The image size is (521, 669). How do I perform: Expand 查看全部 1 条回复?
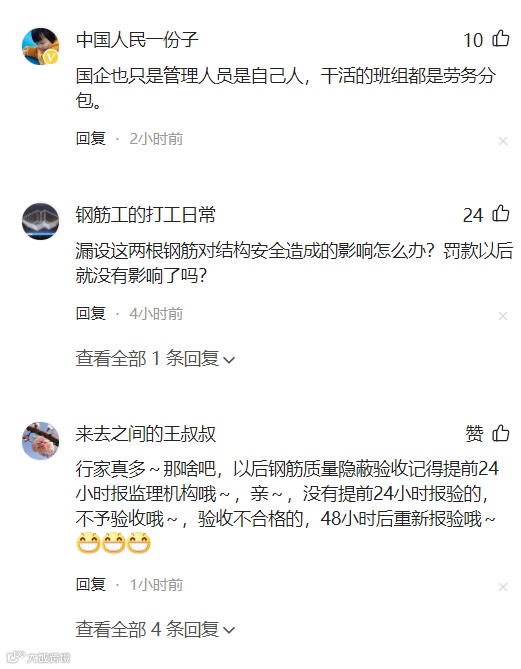(x=155, y=358)
